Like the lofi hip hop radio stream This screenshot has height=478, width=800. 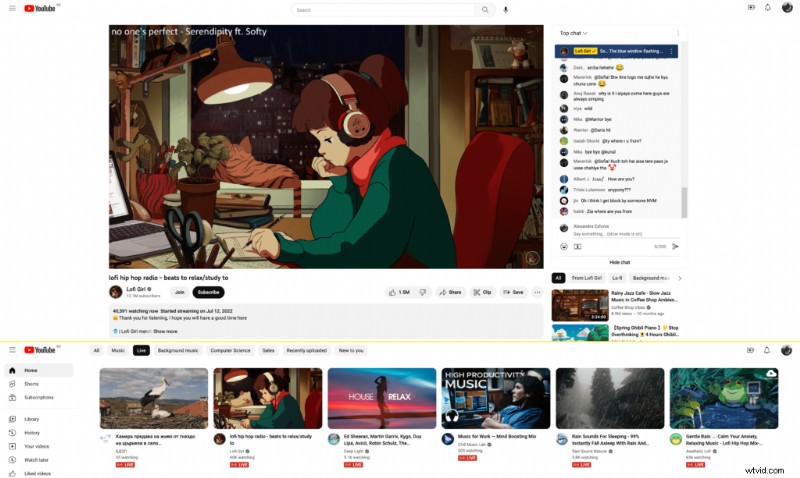(399, 292)
